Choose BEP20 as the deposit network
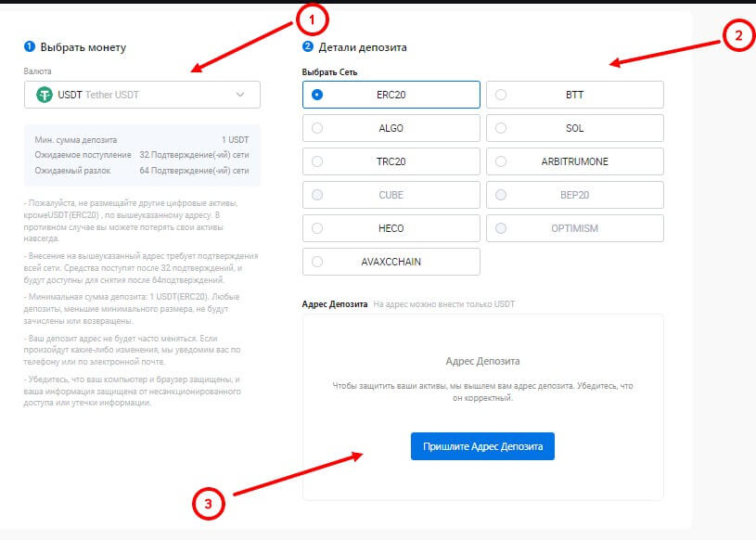The width and height of the screenshot is (756, 540). 574,195
